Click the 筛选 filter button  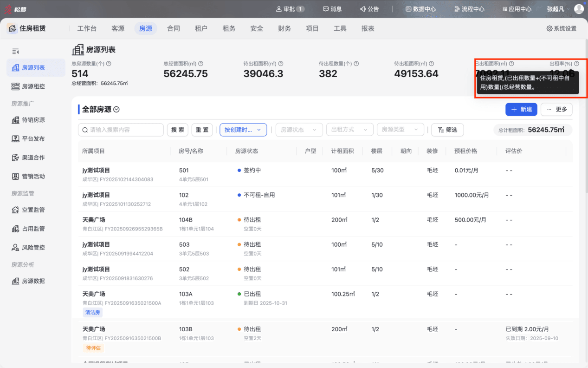447,130
